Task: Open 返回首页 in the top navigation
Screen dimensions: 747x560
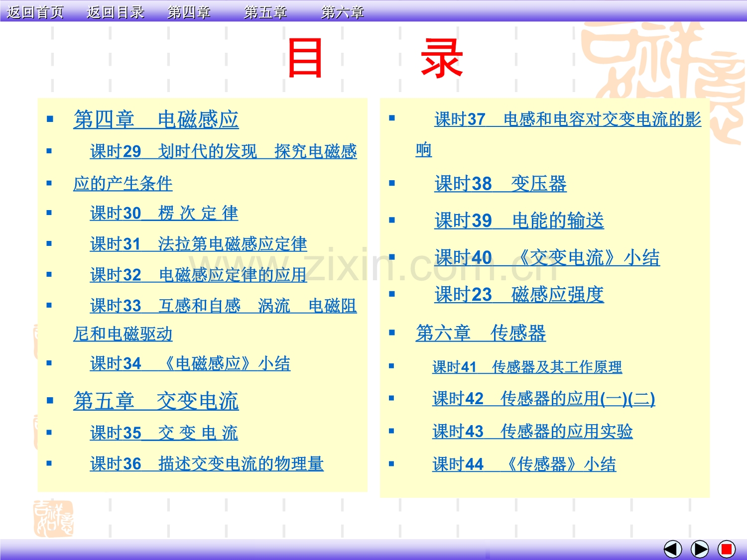Action: [x=35, y=12]
